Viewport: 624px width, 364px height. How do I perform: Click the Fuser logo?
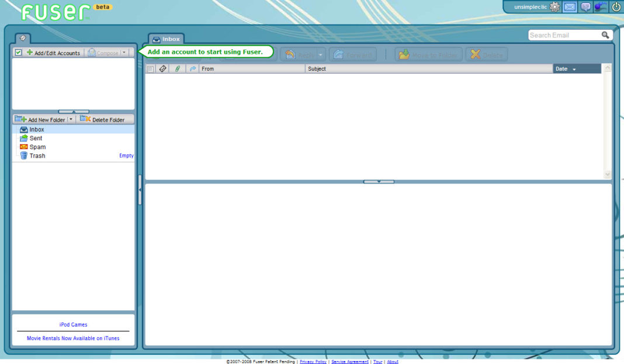(x=56, y=12)
